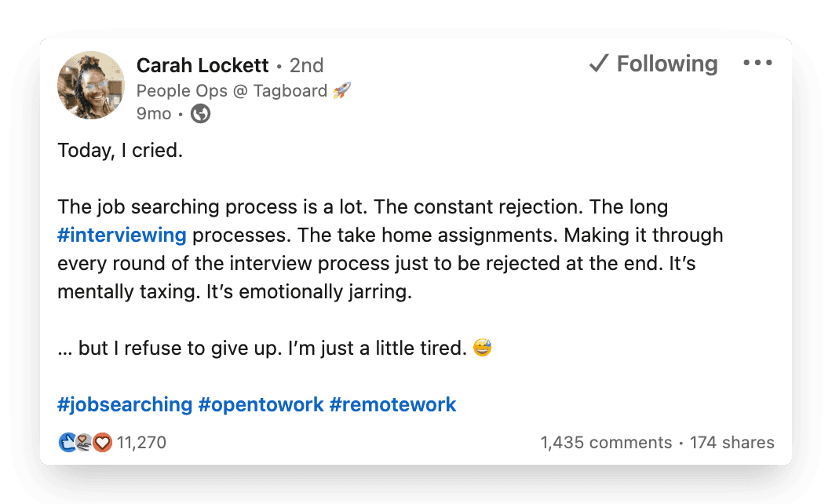Click the 2nd degree connection label
The height and width of the screenshot is (504, 832).
tap(306, 66)
